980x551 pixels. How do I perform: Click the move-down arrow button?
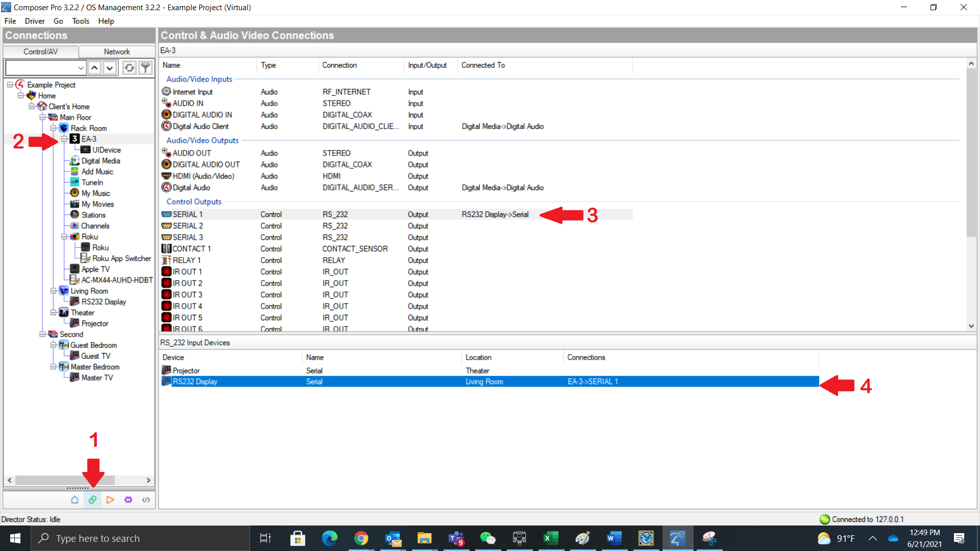pyautogui.click(x=110, y=68)
